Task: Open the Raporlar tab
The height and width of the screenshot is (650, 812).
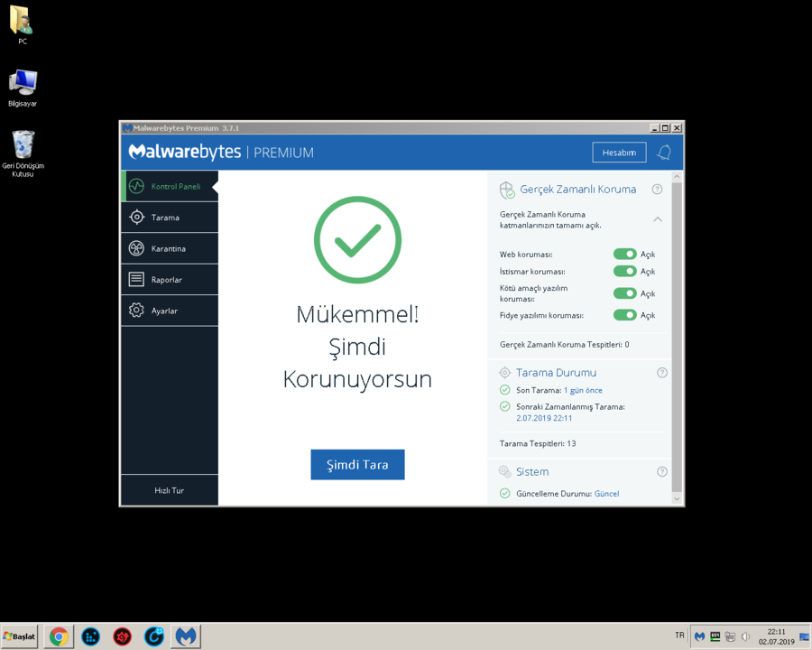Action: click(x=170, y=279)
